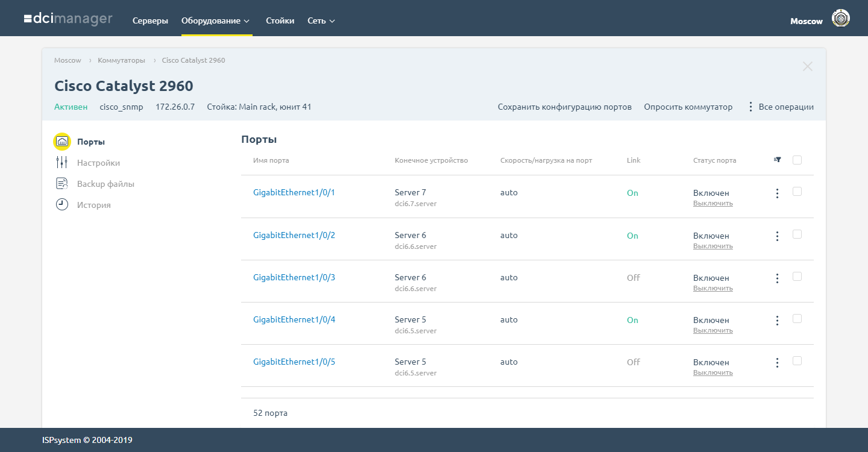Click the Moscow location label in top bar

coord(807,21)
